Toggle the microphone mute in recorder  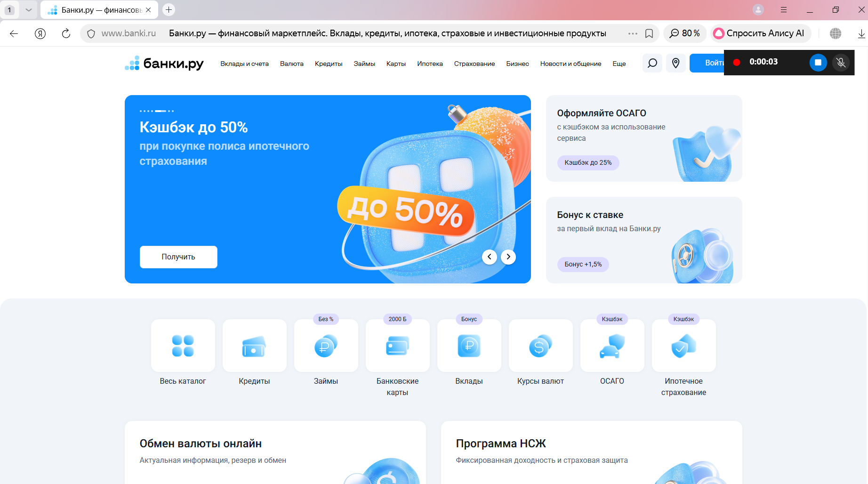pos(841,63)
